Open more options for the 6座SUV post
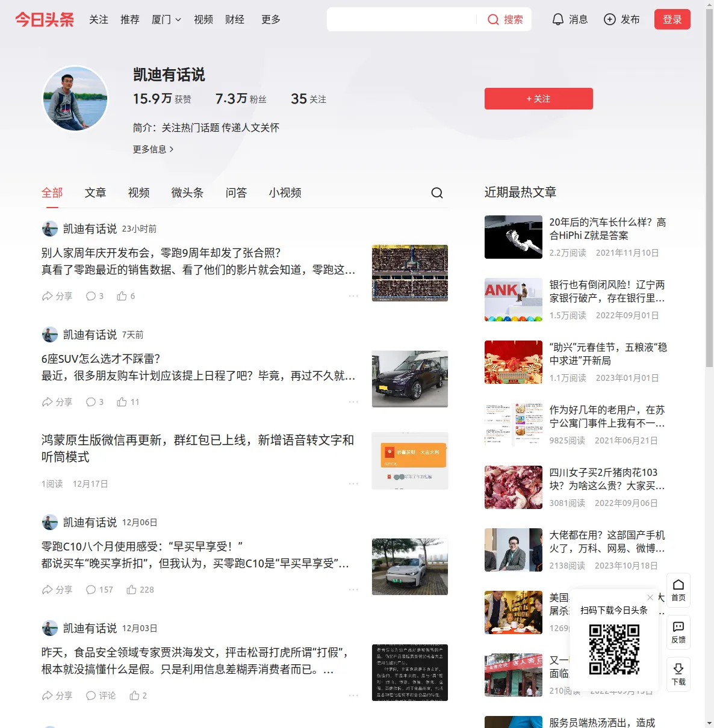 pyautogui.click(x=353, y=402)
